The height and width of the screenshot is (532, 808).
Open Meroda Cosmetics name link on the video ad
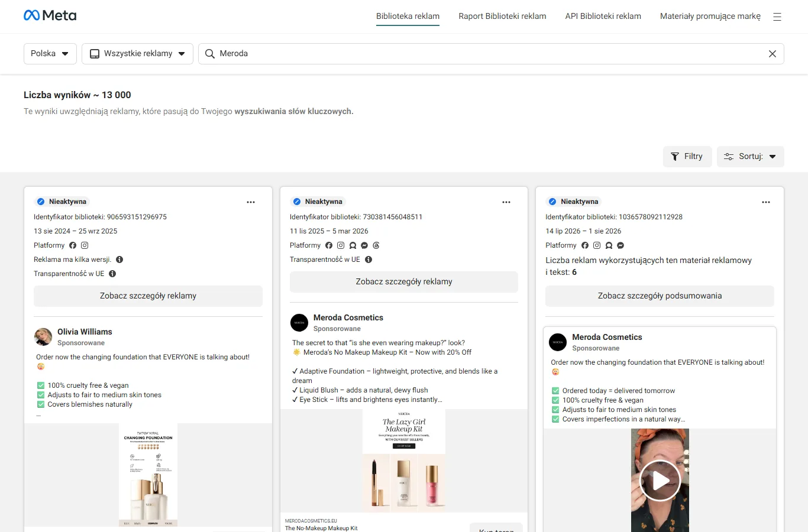point(607,338)
